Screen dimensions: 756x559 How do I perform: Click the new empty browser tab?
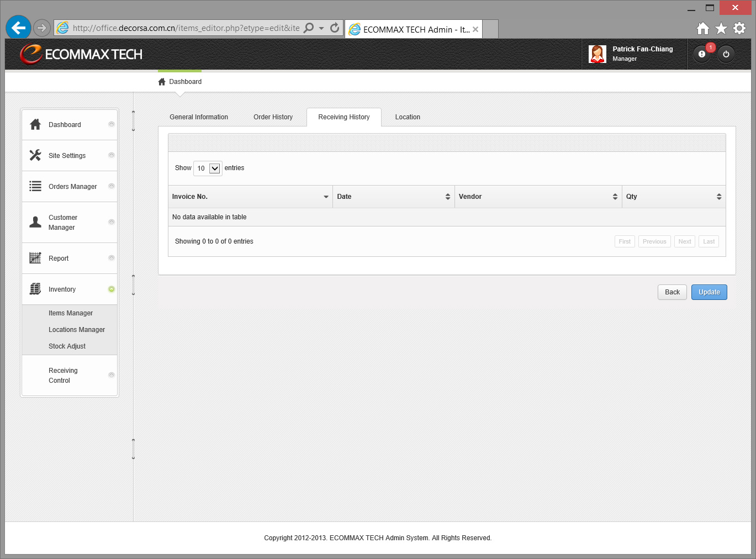[x=490, y=29]
